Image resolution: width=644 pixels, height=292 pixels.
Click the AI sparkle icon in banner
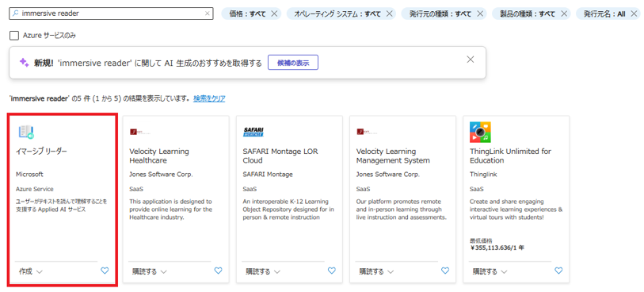coord(25,63)
